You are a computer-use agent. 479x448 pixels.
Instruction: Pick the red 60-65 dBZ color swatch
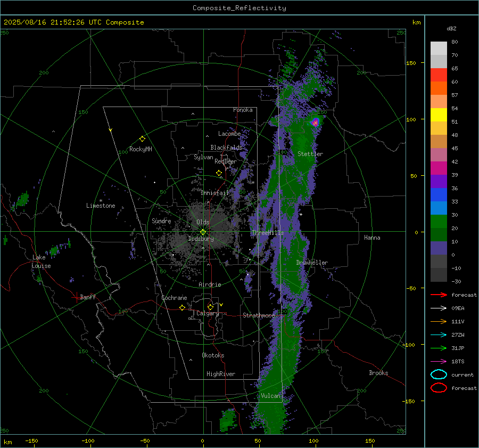(439, 75)
